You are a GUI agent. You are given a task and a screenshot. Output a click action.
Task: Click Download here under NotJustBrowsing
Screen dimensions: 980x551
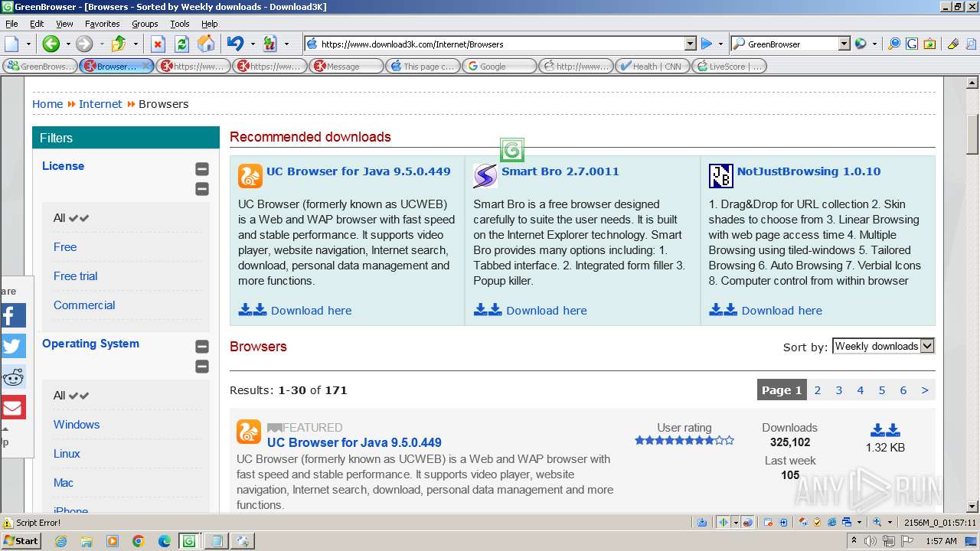coord(782,311)
